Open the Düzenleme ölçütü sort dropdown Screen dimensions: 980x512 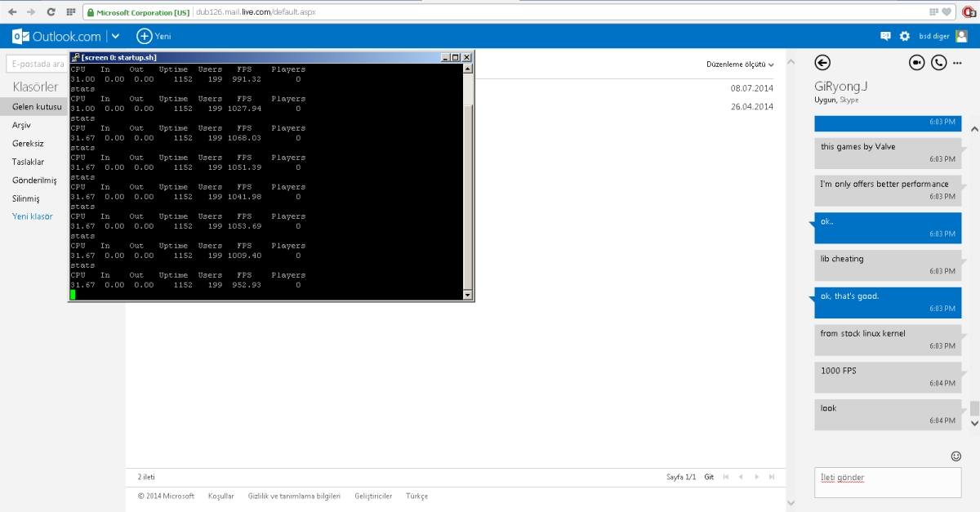pyautogui.click(x=741, y=64)
